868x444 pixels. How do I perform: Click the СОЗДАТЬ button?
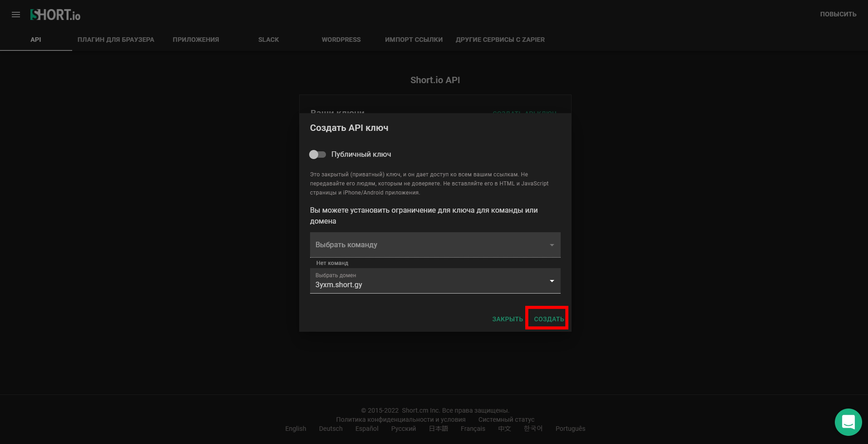coord(549,319)
